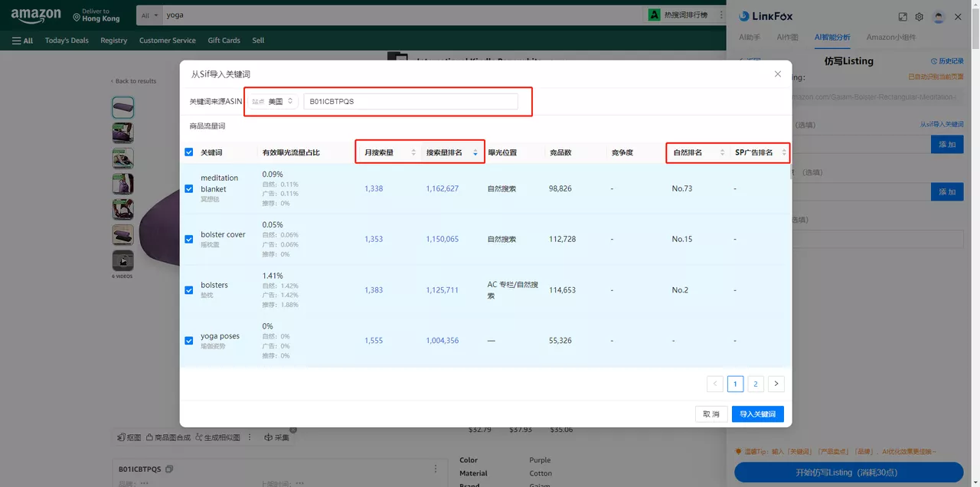Viewport: 980px width, 487px height.
Task: Use the 采集 collect icon
Action: (274, 436)
